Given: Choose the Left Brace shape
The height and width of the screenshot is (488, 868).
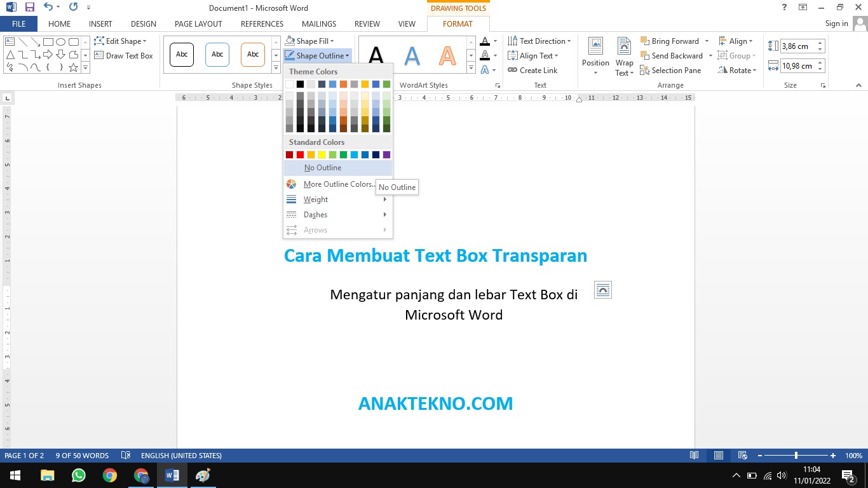Looking at the screenshot, I should pos(48,67).
